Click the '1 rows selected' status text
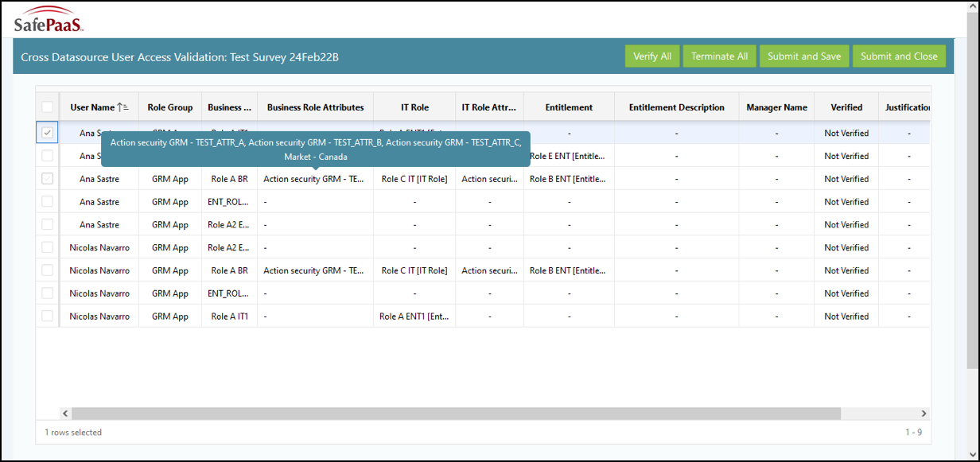The height and width of the screenshot is (462, 980). [x=73, y=433]
